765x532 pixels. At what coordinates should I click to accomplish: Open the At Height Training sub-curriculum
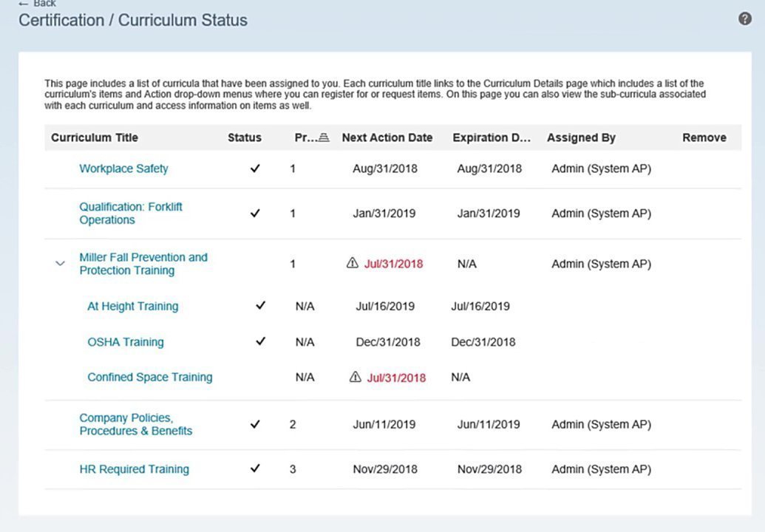coord(133,306)
